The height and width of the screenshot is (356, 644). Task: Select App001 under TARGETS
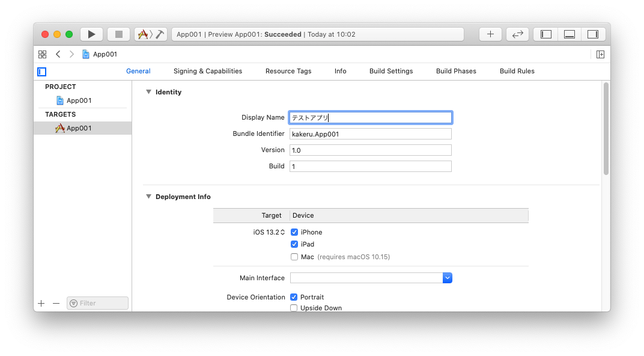[82, 128]
